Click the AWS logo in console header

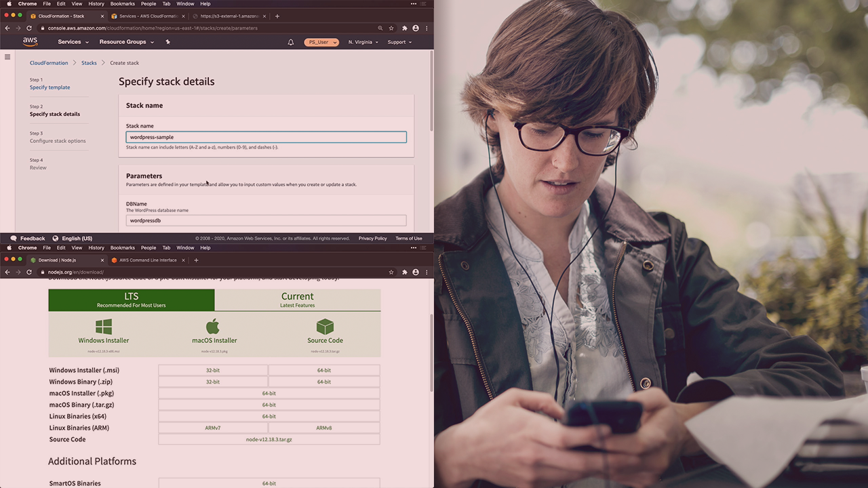[x=30, y=42]
